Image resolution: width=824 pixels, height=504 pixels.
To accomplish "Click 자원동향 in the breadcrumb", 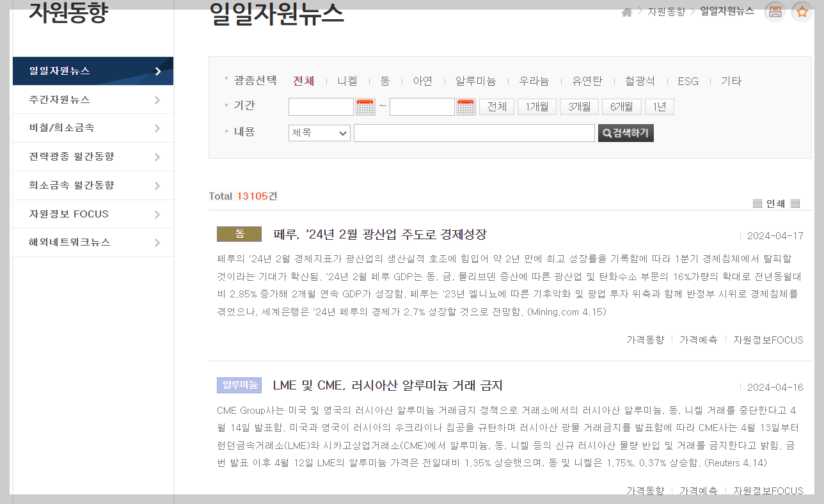I will tap(666, 12).
